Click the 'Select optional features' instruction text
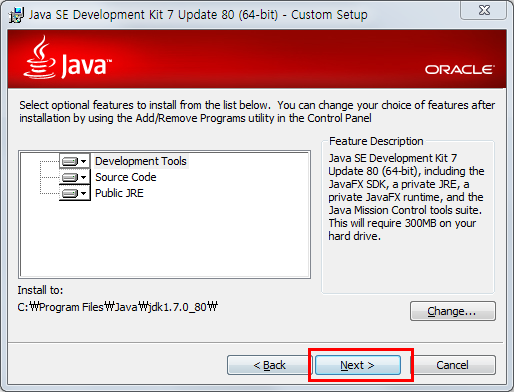The width and height of the screenshot is (514, 392). pos(257,111)
